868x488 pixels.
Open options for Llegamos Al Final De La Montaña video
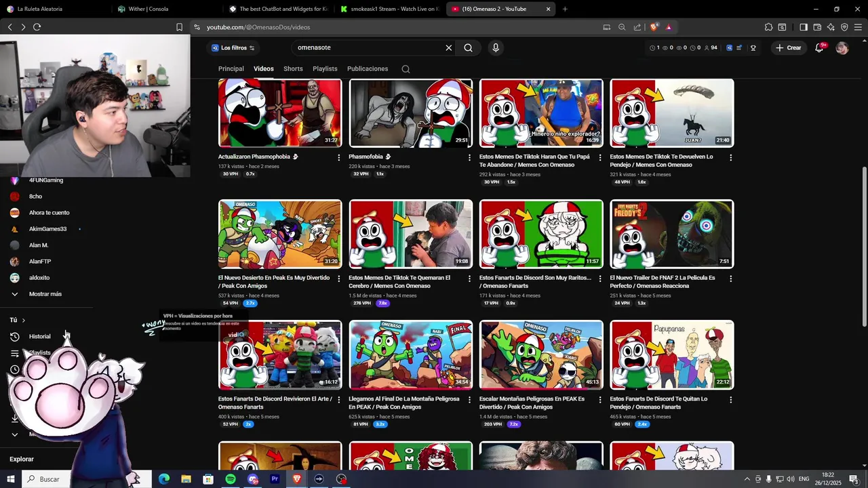469,400
